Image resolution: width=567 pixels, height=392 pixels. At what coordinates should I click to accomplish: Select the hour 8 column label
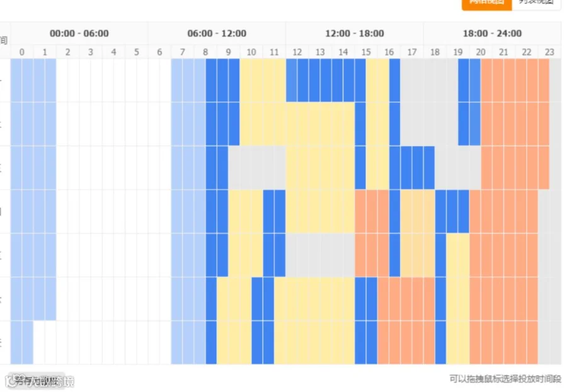point(205,52)
